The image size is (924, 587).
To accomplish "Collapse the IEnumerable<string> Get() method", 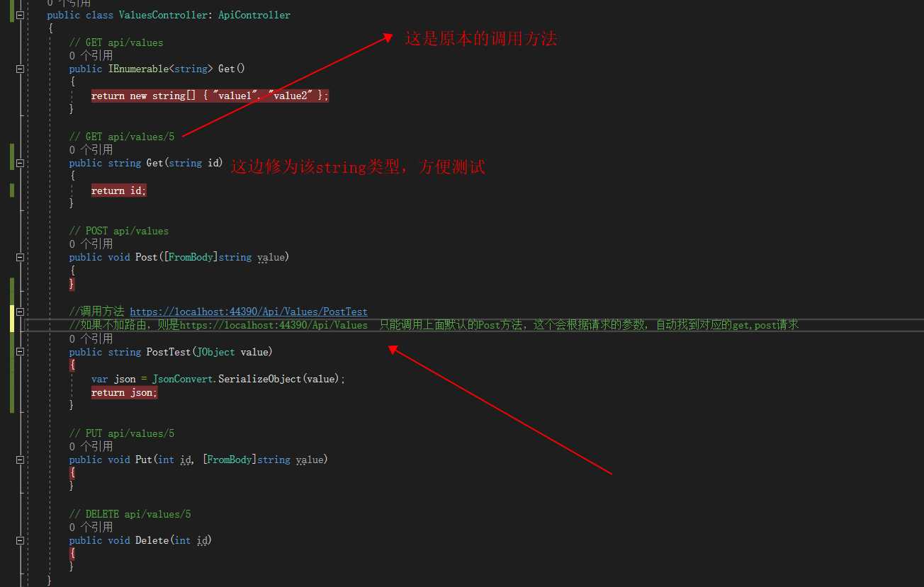I will click(20, 69).
